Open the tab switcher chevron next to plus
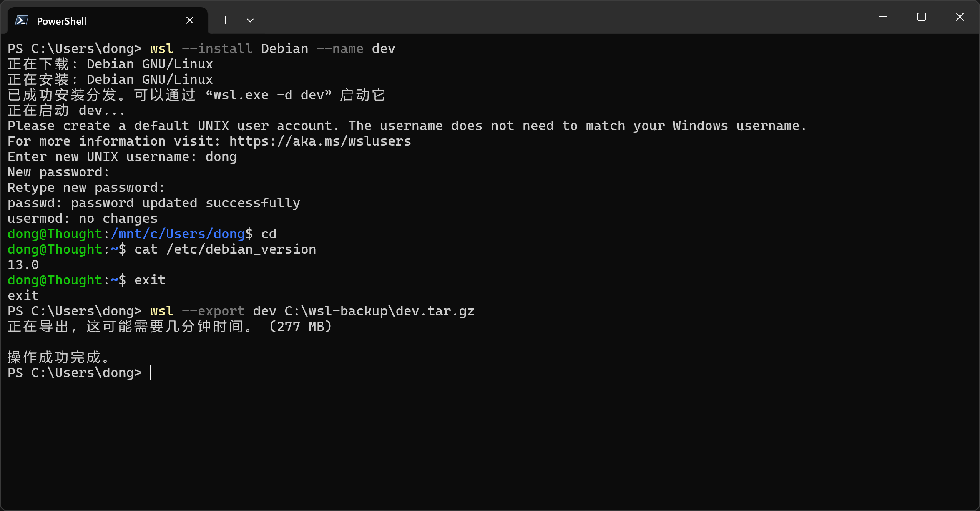Viewport: 980px width, 511px height. click(250, 20)
